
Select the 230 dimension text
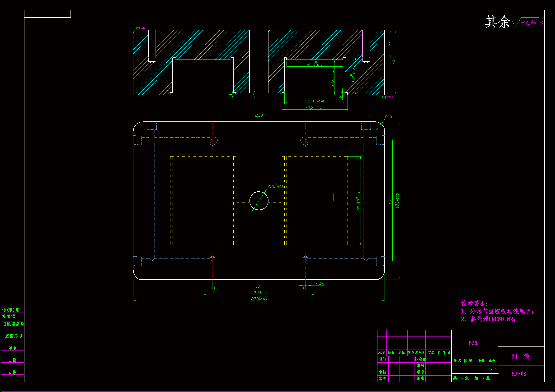(x=259, y=115)
